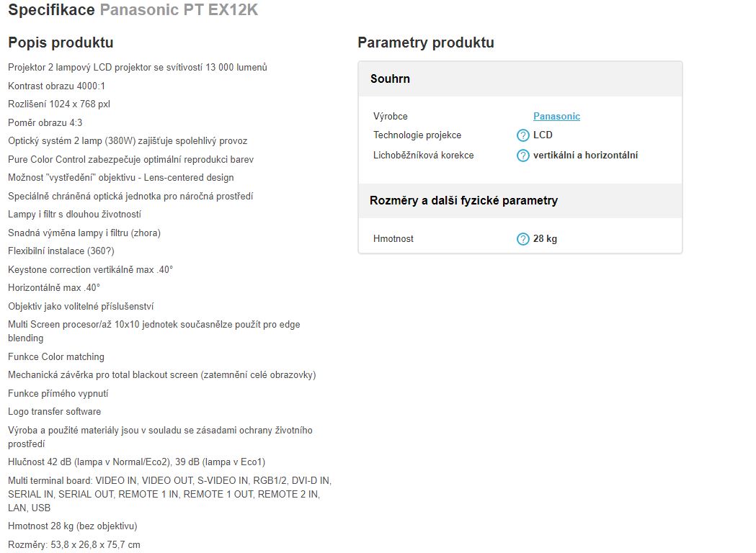The width and height of the screenshot is (756, 553).
Task: Click the Kontrast obrazu 4000:1 line
Action: click(56, 86)
